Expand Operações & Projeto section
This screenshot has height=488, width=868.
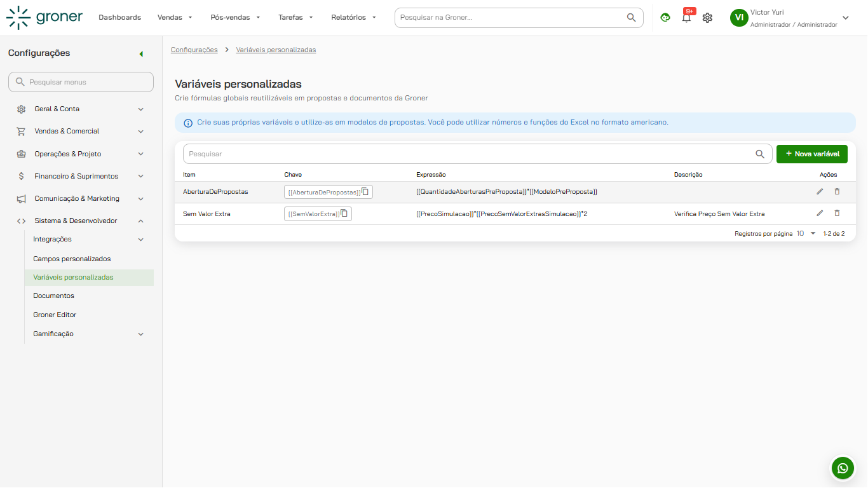click(x=141, y=154)
